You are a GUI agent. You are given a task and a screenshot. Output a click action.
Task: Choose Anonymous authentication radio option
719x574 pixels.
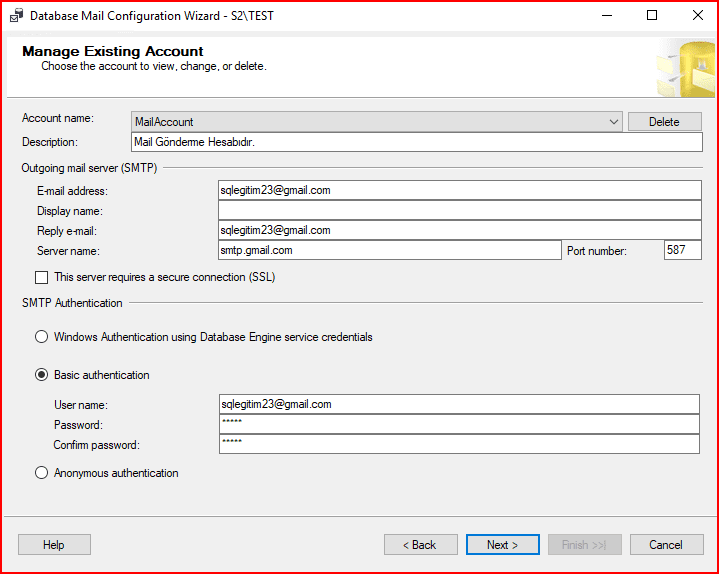[x=42, y=473]
